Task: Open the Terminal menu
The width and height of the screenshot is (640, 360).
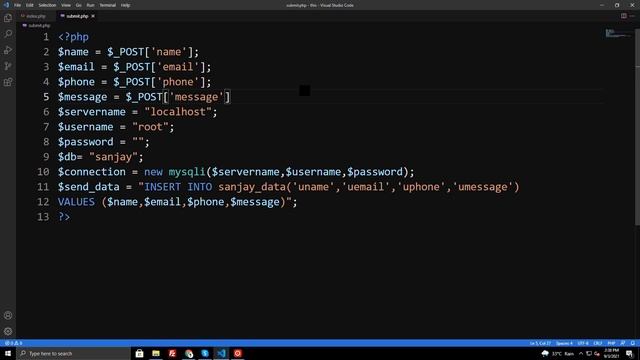Action: tap(108, 5)
